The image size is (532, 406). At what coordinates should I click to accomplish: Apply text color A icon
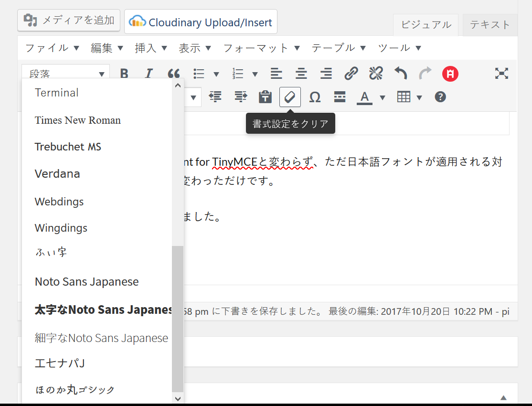(364, 97)
